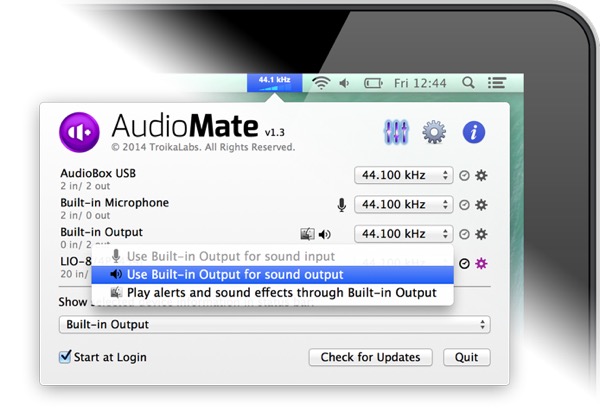The width and height of the screenshot is (600, 415).
Task: Open the audio mixer sliders icon
Action: (396, 132)
